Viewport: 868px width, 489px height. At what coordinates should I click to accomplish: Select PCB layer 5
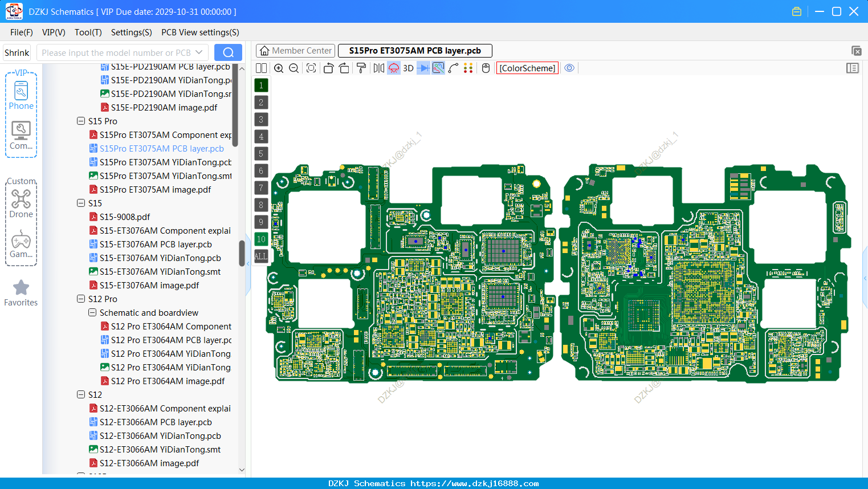(261, 154)
